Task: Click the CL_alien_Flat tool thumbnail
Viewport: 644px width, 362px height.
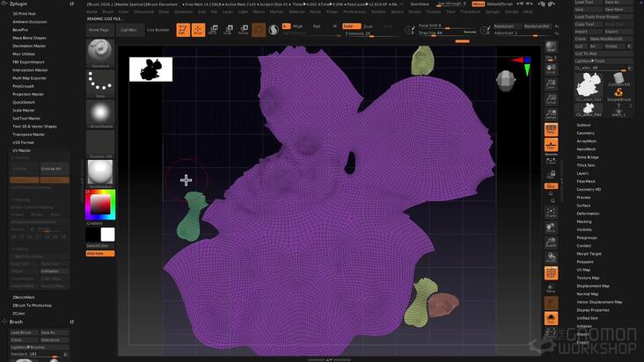Action: click(x=589, y=86)
